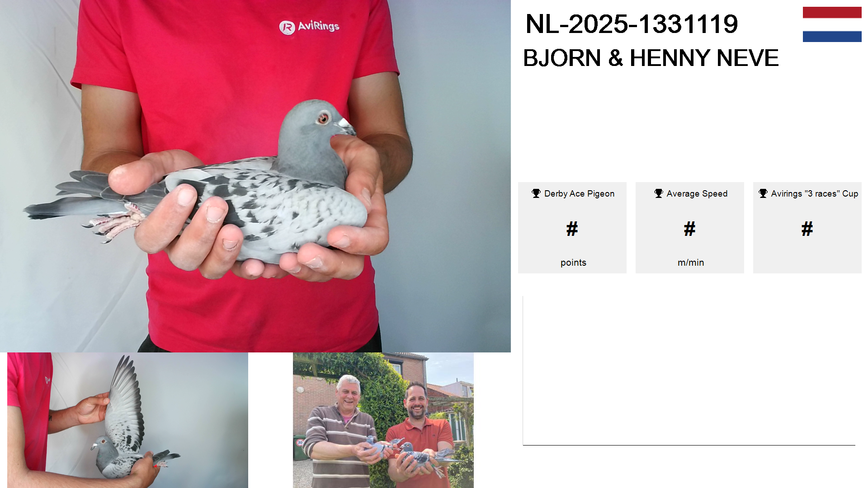Viewport: 868px width, 488px height.
Task: Click the Average Speed trophy icon
Action: pyautogui.click(x=659, y=193)
